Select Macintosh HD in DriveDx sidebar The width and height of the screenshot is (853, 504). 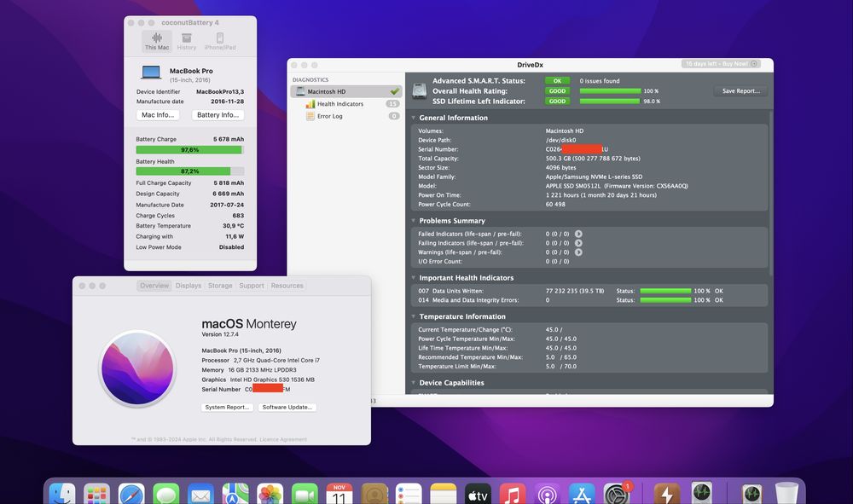[346, 91]
